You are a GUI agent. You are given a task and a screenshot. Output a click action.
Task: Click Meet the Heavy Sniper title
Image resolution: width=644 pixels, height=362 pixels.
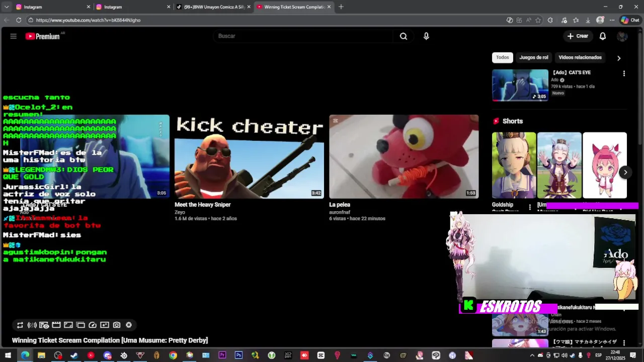[202, 205]
